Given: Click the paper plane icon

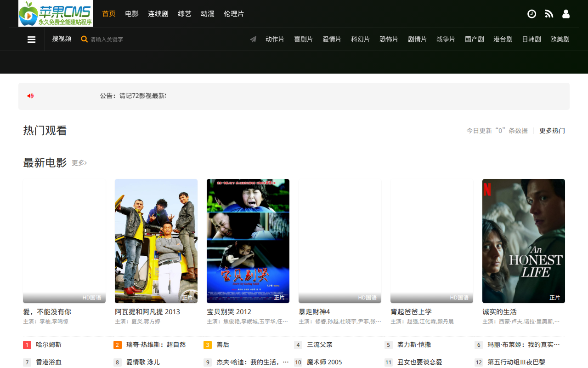Looking at the screenshot, I should [253, 39].
